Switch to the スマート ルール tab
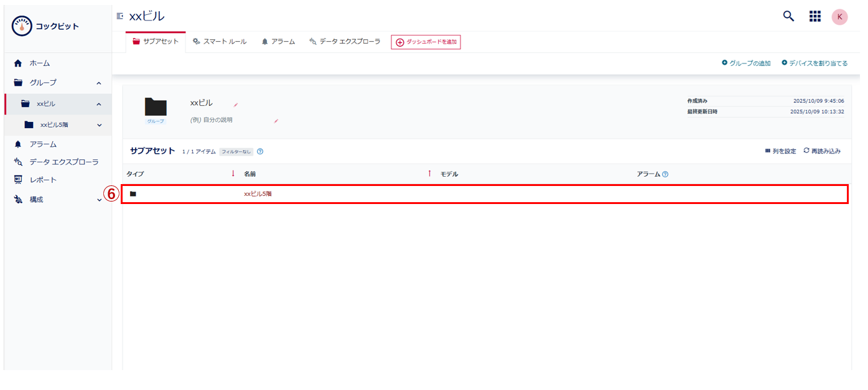The width and height of the screenshot is (868, 390). pos(220,42)
